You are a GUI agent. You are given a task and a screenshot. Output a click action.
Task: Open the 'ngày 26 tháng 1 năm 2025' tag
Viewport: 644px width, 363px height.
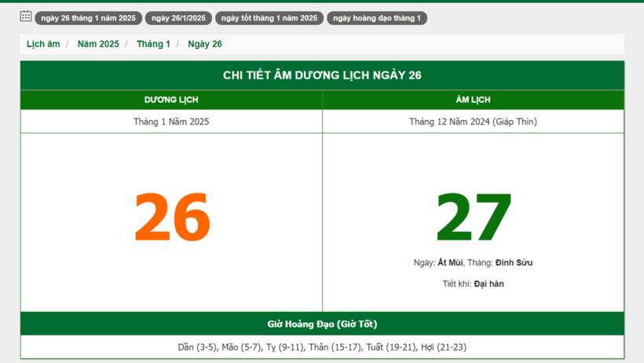pos(88,18)
